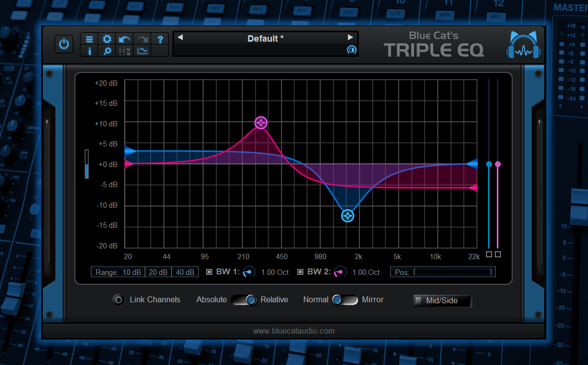Click the blue channel gain slider

489,164
